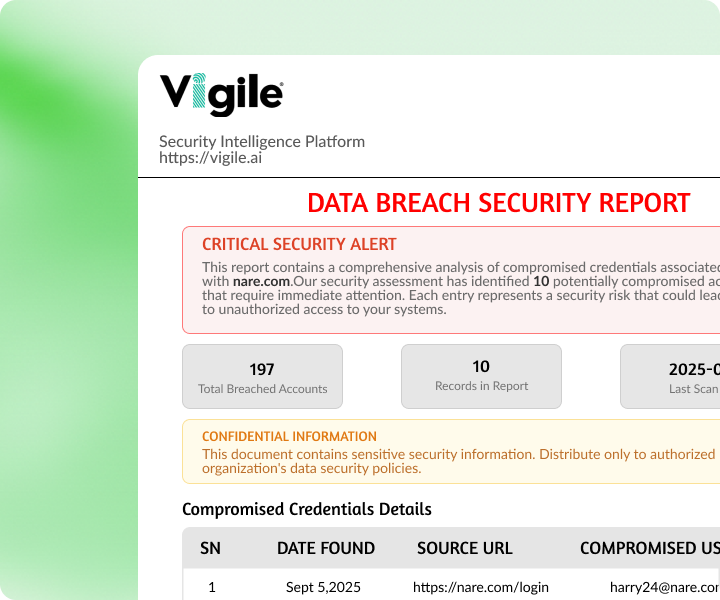Open the https://nare.com/login source link
The width and height of the screenshot is (720, 600).
click(481, 587)
